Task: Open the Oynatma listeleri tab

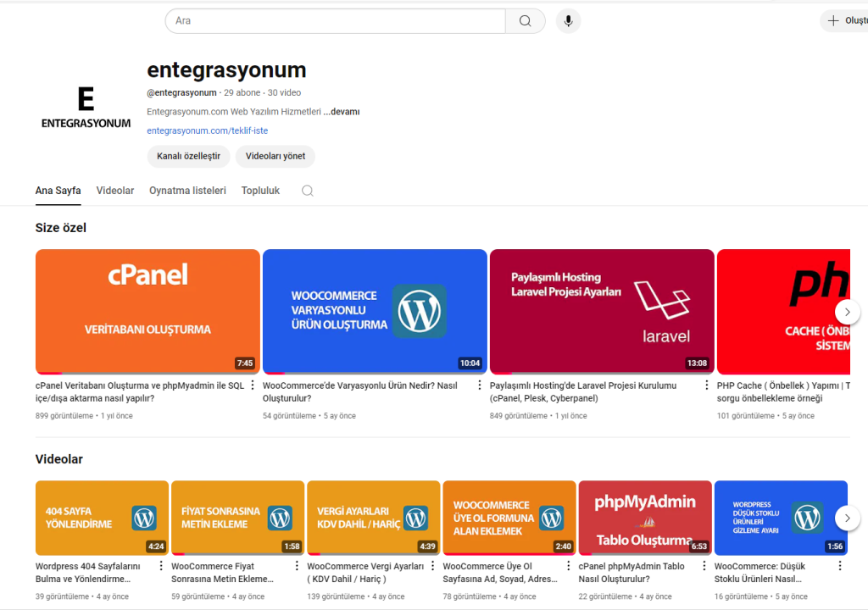Action: point(187,191)
